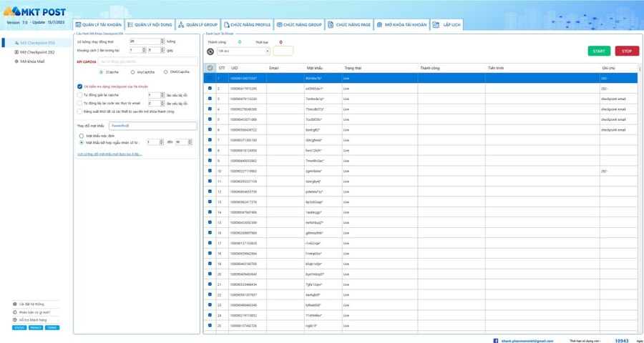Click the file icon on Chức Năng Profile
The height and width of the screenshot is (343, 644).
[x=227, y=24]
